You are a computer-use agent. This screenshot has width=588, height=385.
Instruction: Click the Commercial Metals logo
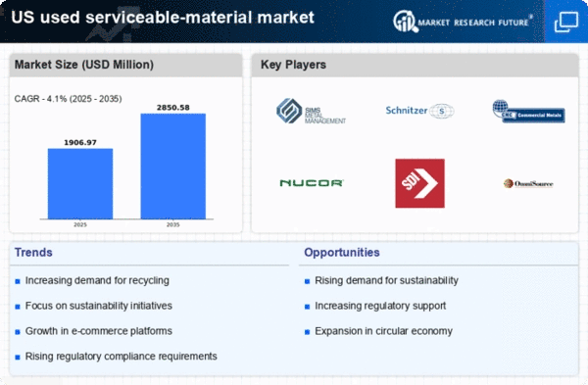tap(528, 112)
